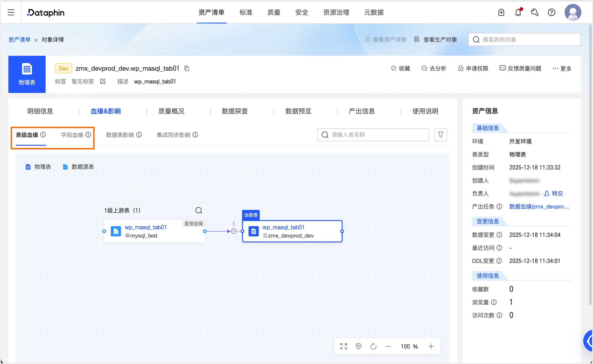Open the hamburger navigation menu
593x364 pixels.
(x=11, y=12)
